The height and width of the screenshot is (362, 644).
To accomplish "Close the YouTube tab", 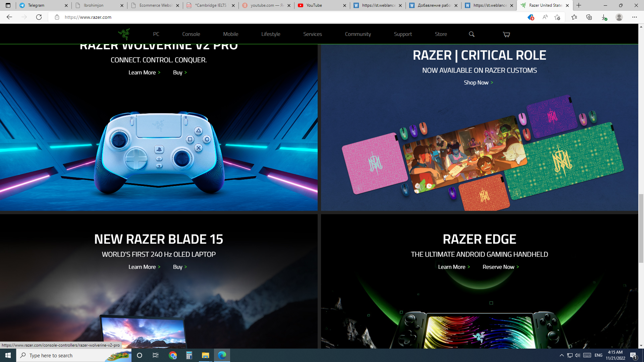I will (x=344, y=5).
